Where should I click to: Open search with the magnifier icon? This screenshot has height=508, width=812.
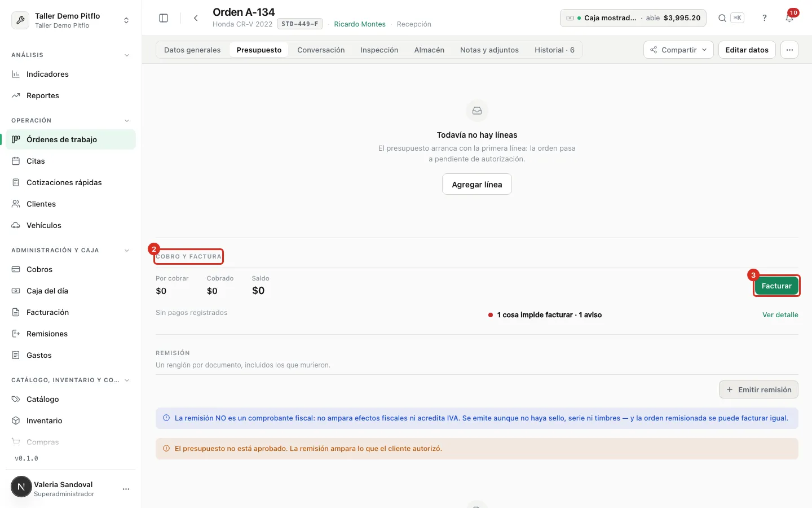click(722, 18)
